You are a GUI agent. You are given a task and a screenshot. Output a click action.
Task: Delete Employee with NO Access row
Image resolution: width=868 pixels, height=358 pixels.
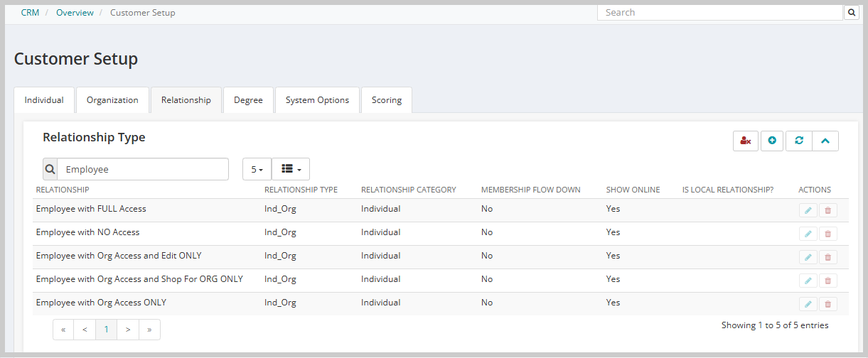827,234
